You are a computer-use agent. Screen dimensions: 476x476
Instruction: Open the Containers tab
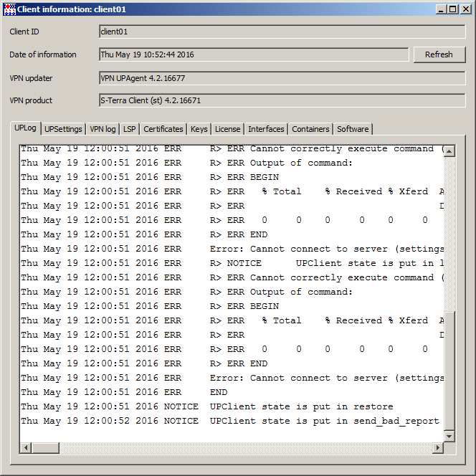310,129
